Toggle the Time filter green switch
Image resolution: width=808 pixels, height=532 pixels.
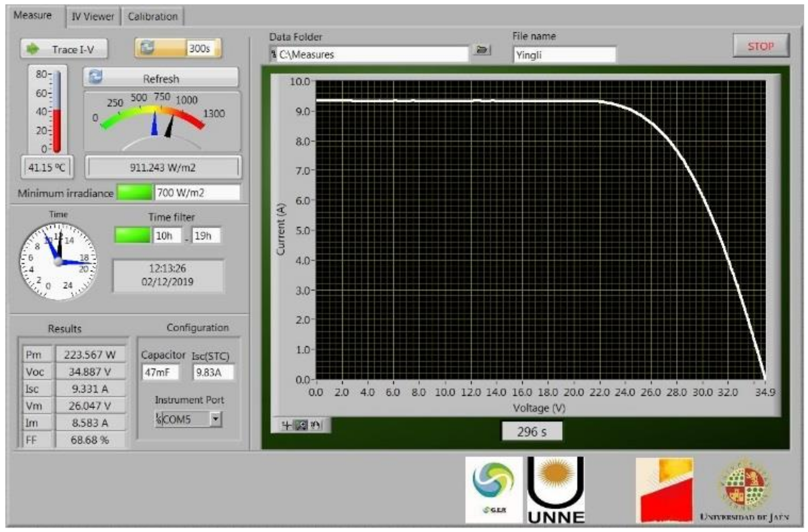pyautogui.click(x=132, y=235)
